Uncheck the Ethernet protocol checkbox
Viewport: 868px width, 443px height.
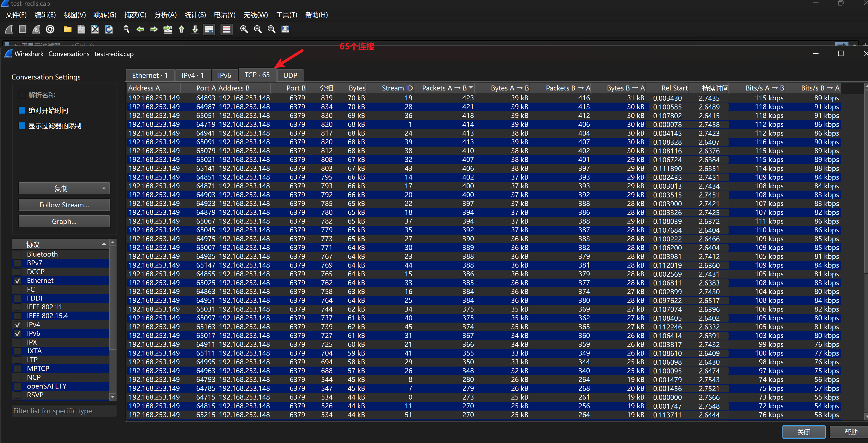[18, 281]
